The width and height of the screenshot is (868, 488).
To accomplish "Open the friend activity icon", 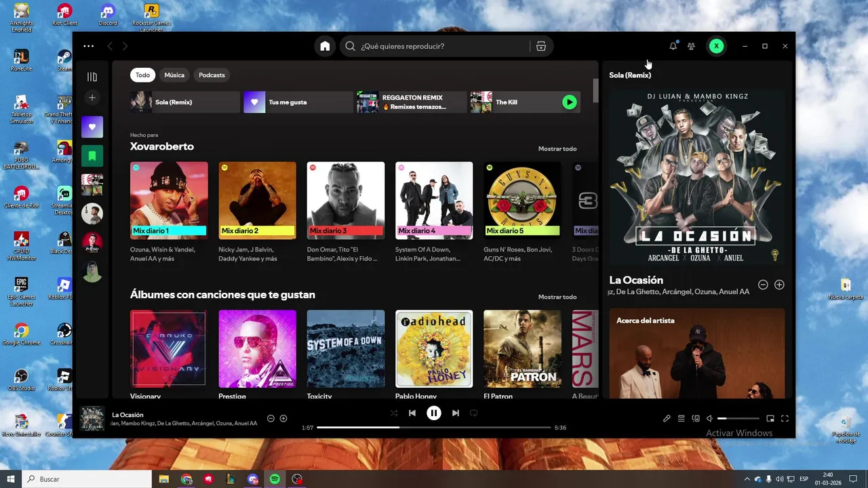I will point(691,46).
